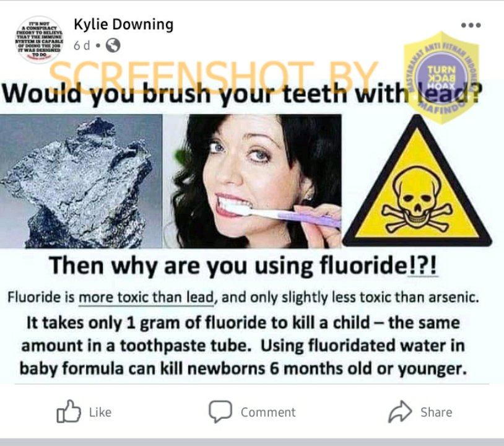Screen dimensions: 504x446
Task: Click the paragraph about 1 gram of fluoride
Action: 243,346
